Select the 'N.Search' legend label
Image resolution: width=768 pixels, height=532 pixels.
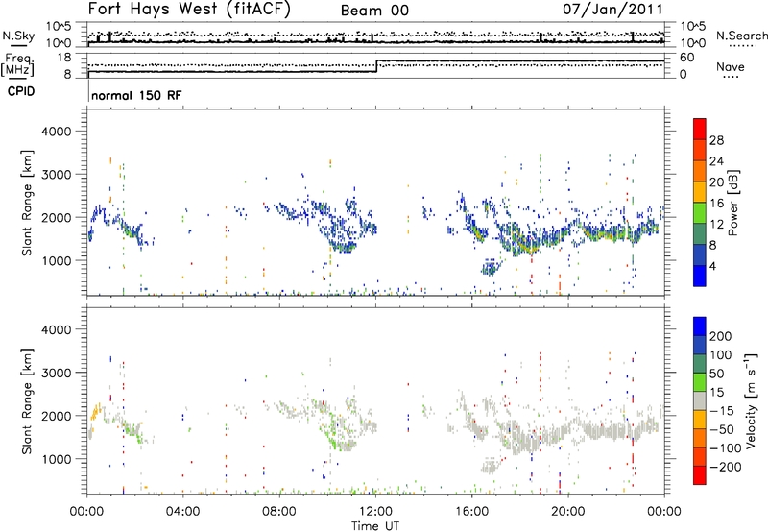coord(741,36)
